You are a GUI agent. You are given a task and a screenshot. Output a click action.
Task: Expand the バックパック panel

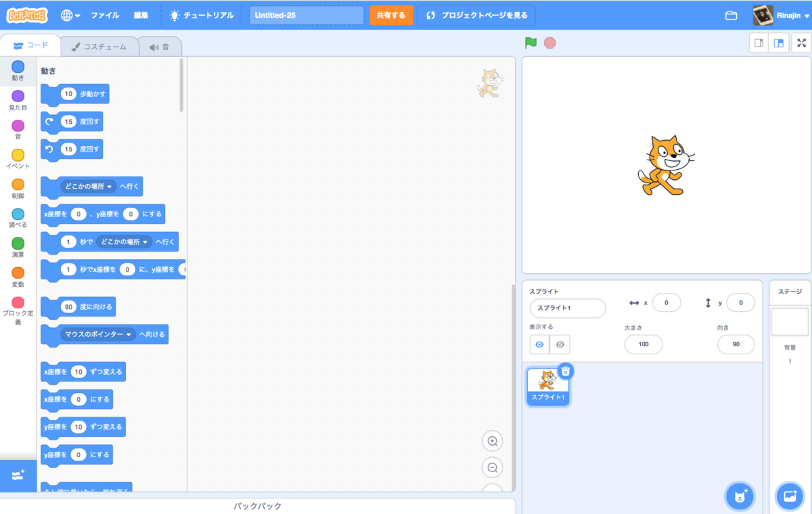tap(257, 506)
